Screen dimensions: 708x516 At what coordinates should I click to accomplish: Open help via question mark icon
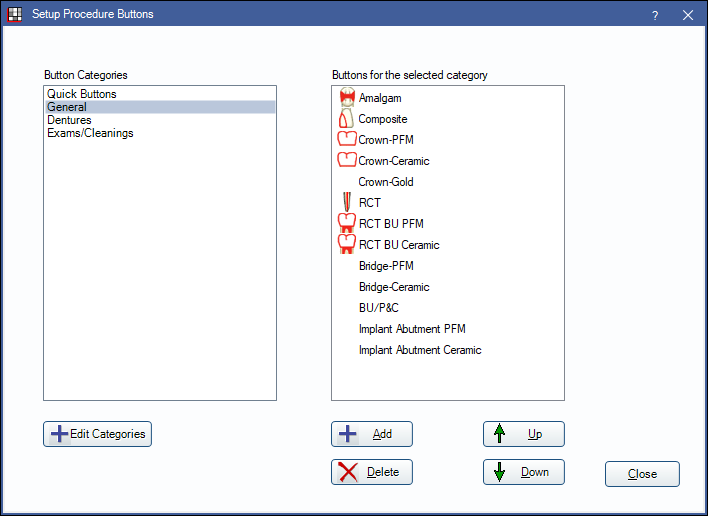pos(655,15)
